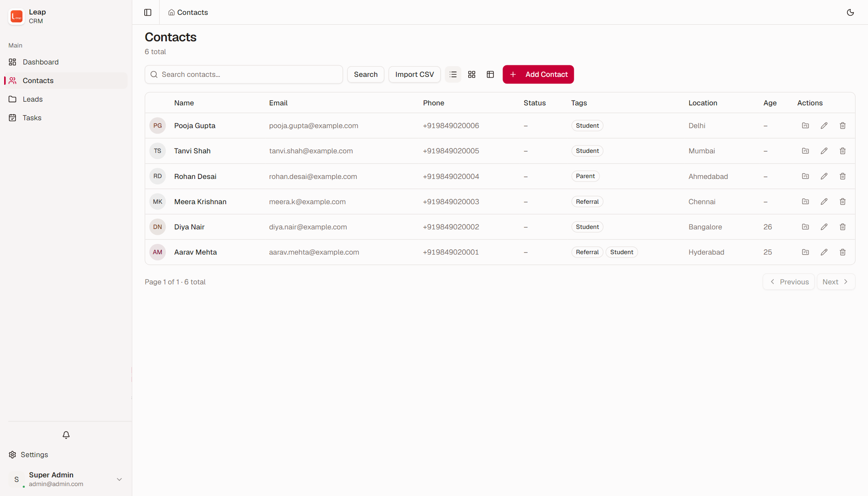The image size is (868, 496).
Task: Click the Search button
Action: (366, 74)
